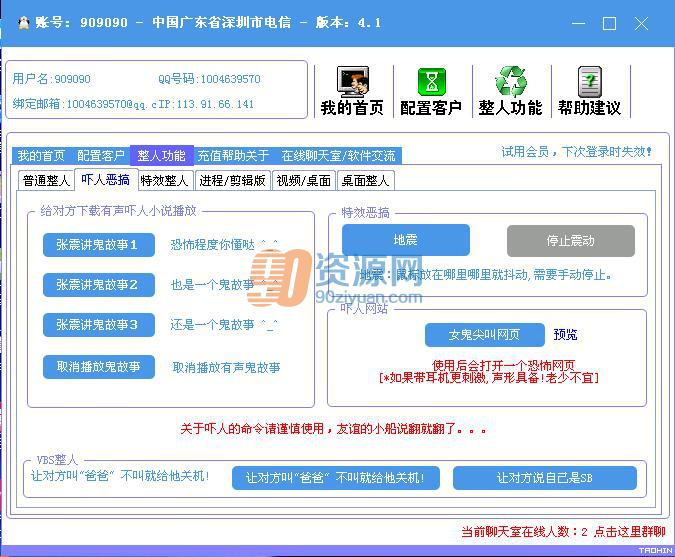Start the 地震 effect button

406,240
